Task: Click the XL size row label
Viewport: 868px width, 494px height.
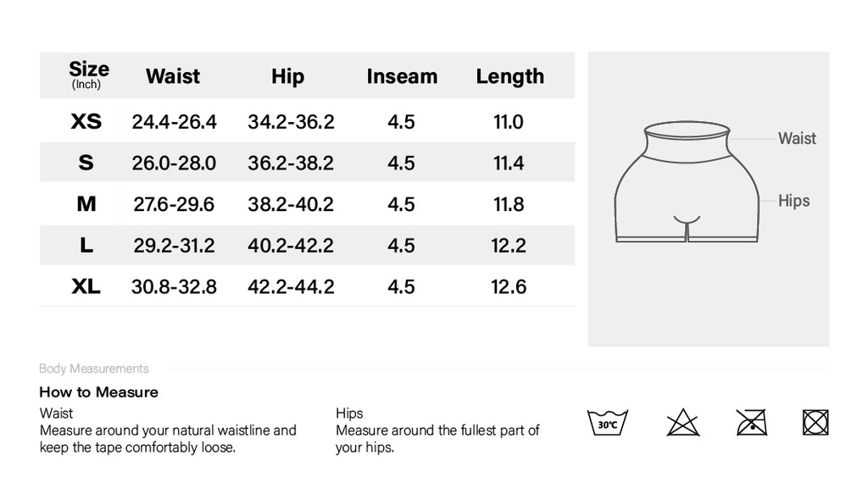Action: point(86,286)
